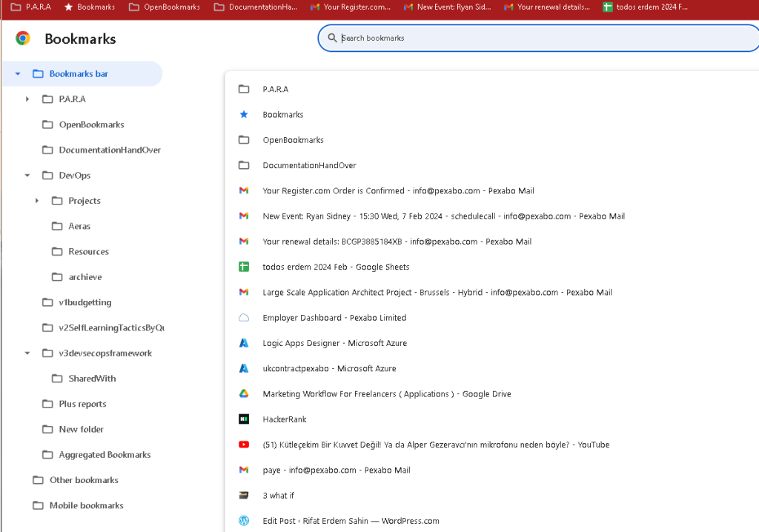This screenshot has height=532, width=759.
Task: Select the v2SelfLearningTacticsBy folder
Action: [111, 327]
